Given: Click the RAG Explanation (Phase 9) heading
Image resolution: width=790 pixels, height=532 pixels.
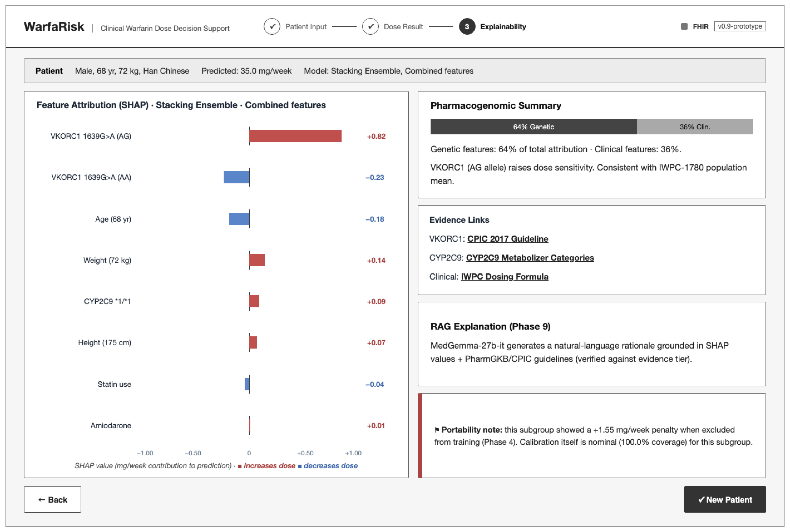Looking at the screenshot, I should tap(490, 326).
